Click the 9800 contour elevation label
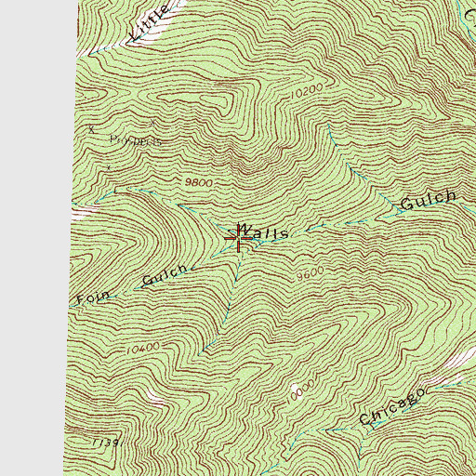The width and height of the screenshot is (476, 476). click(199, 183)
